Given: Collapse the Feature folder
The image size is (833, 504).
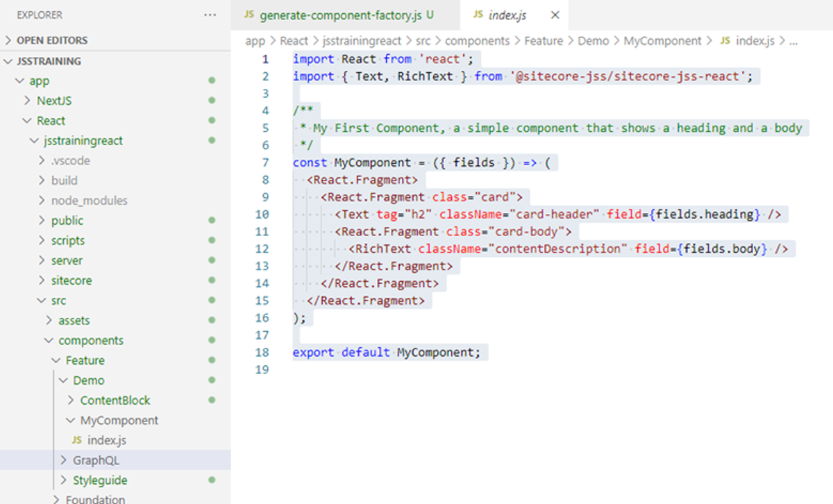Looking at the screenshot, I should pos(57,360).
